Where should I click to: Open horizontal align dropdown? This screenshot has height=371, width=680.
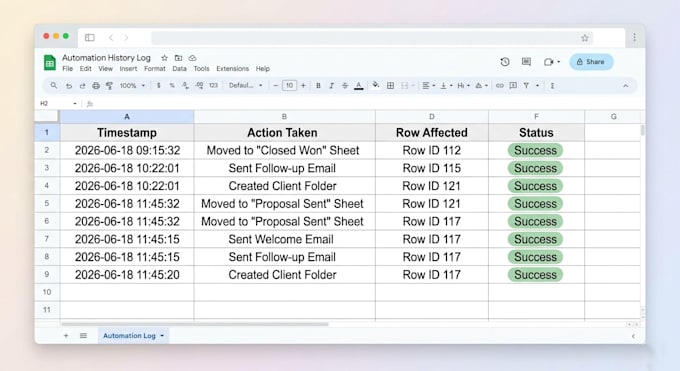pyautogui.click(x=428, y=86)
